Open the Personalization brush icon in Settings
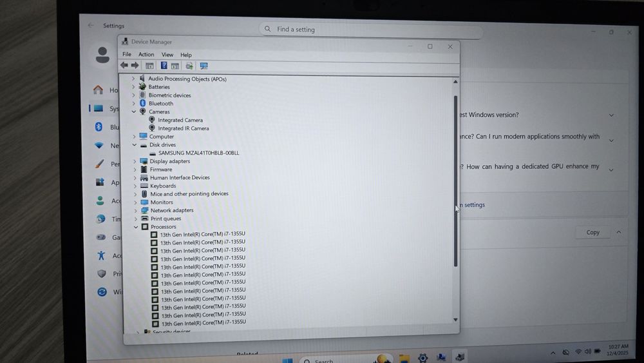Image resolution: width=644 pixels, height=363 pixels. coord(99,164)
